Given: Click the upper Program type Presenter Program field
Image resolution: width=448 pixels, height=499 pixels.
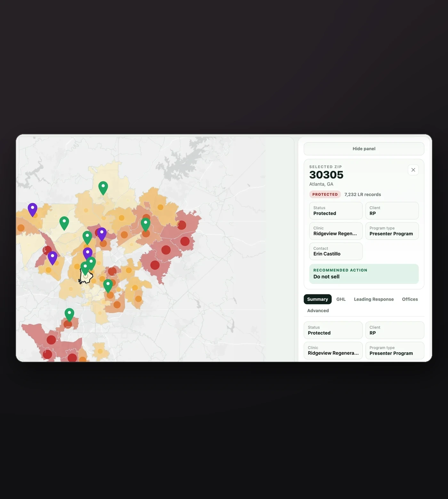Looking at the screenshot, I should (x=392, y=231).
